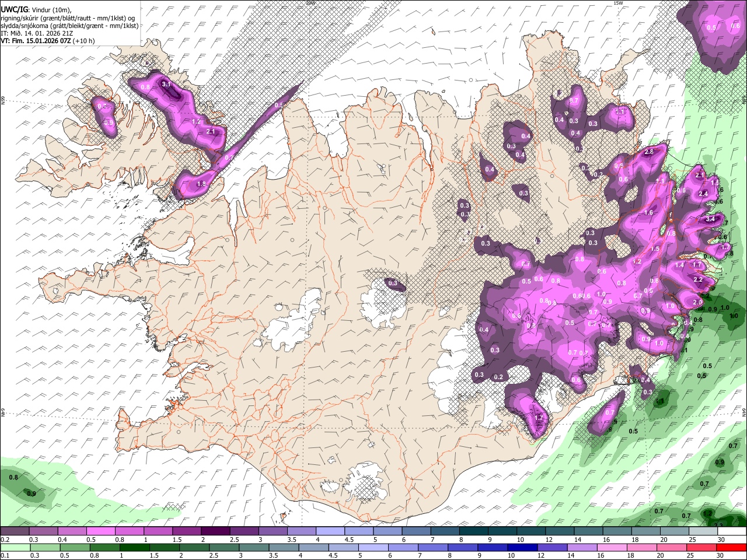Pick upper legend swatch between 0.8 and 1
Viewport: 747px width, 560px height.
129,531
